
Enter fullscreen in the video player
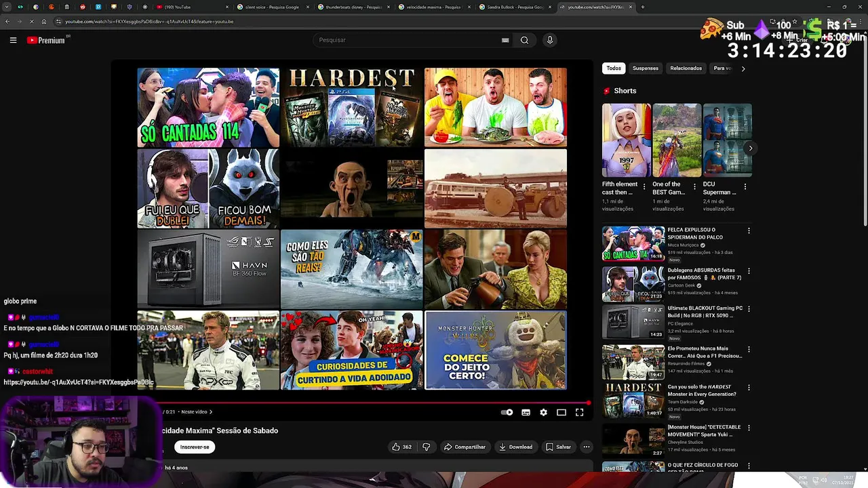click(x=580, y=412)
